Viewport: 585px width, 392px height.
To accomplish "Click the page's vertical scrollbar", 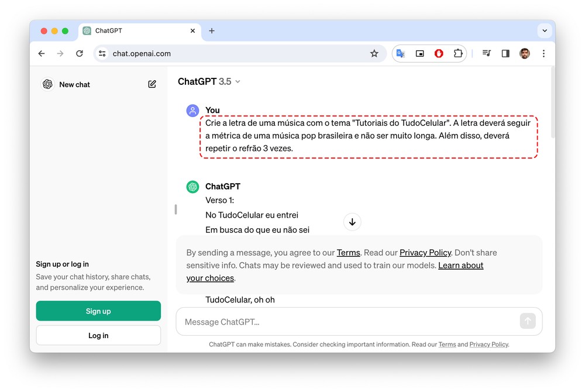I will (553, 103).
